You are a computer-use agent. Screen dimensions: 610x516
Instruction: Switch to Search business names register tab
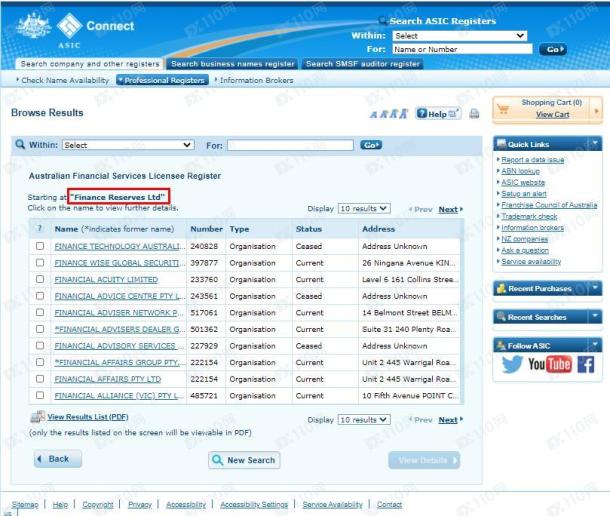tap(232, 64)
